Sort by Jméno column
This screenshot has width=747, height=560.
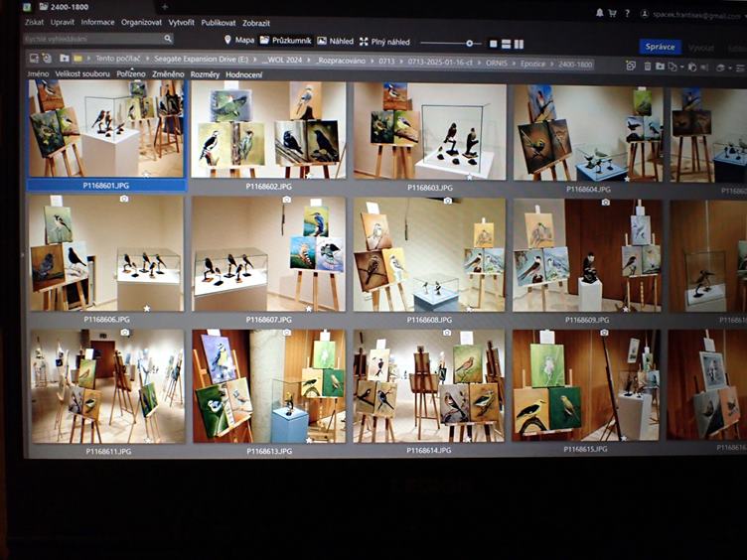click(x=38, y=73)
